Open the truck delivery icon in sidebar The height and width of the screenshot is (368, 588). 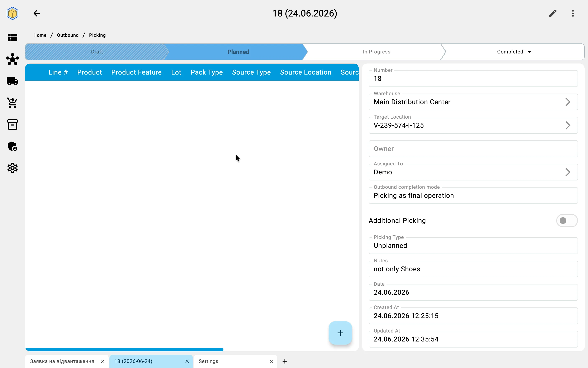(x=12, y=81)
